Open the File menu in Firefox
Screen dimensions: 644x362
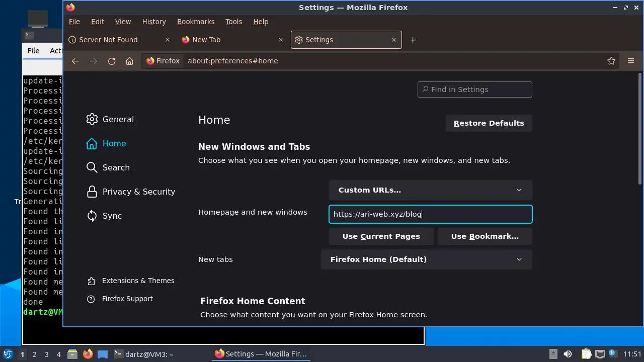[74, 22]
